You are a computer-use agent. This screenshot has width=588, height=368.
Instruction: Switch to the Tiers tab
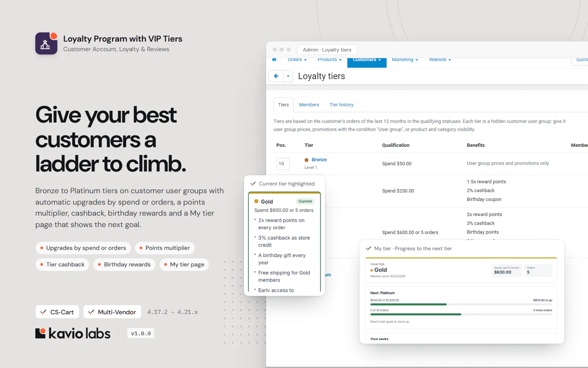(283, 105)
